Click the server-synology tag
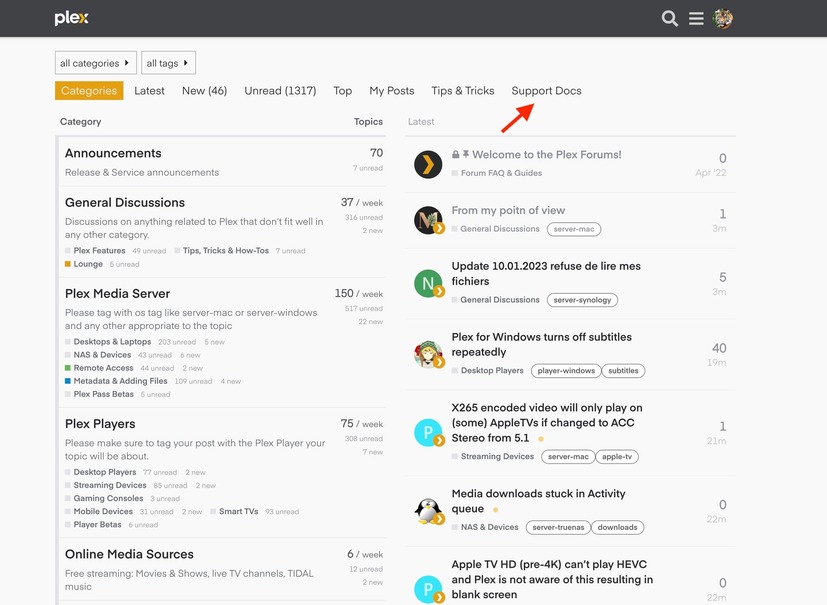The image size is (827, 605). point(582,300)
